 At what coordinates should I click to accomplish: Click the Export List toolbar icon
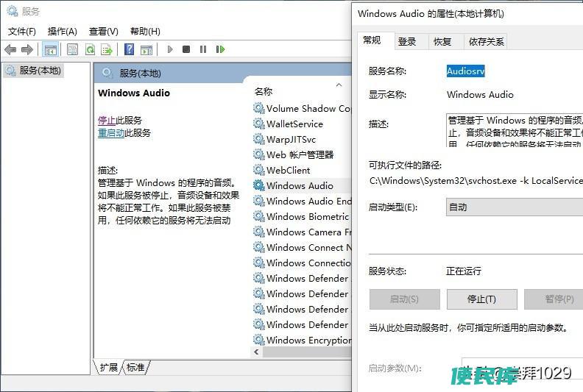tap(107, 49)
